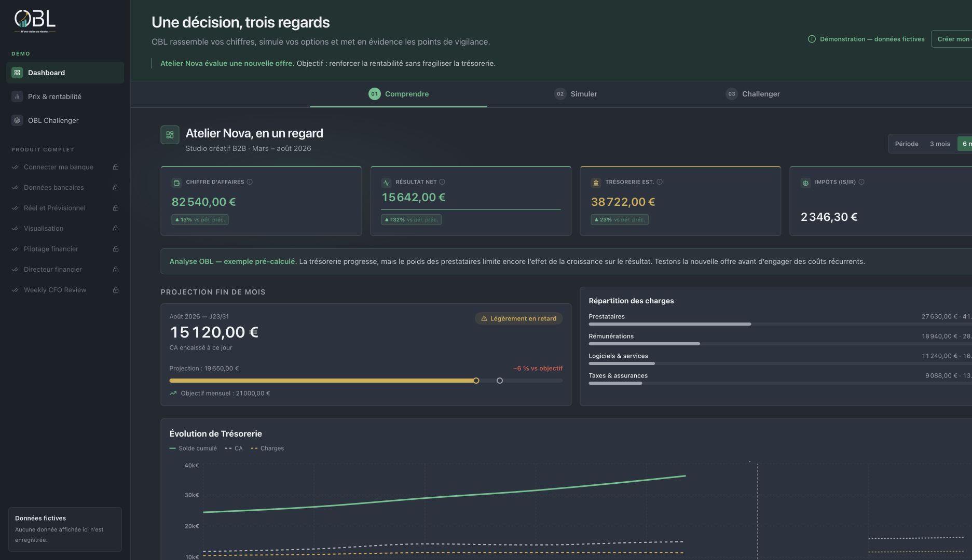
Task: Click lock icon beside Visualisation
Action: [x=116, y=229]
